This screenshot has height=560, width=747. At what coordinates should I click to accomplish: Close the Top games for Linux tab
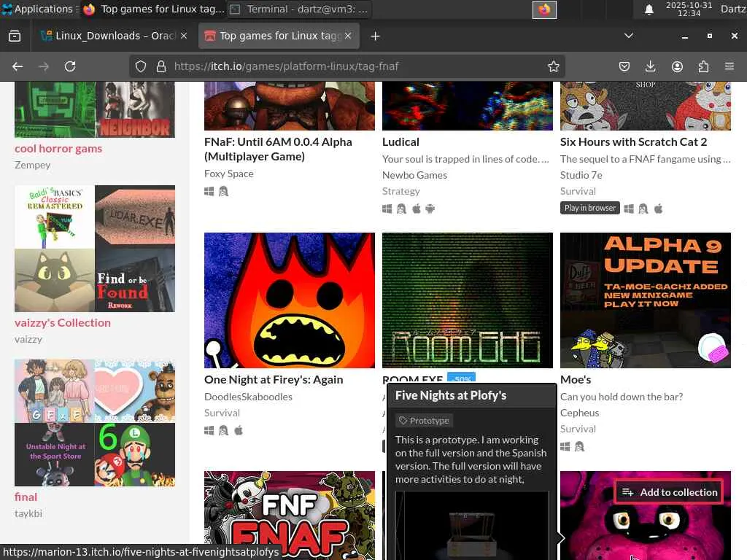(348, 36)
